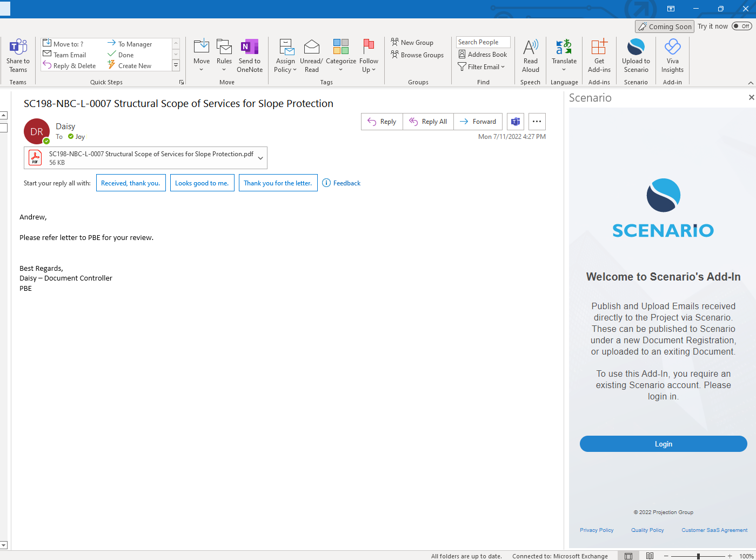Click the Search People field
The width and height of the screenshot is (756, 560).
click(483, 42)
